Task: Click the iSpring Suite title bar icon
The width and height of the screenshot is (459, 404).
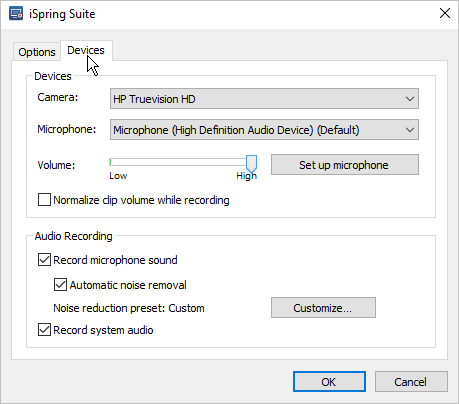Action: (x=16, y=14)
